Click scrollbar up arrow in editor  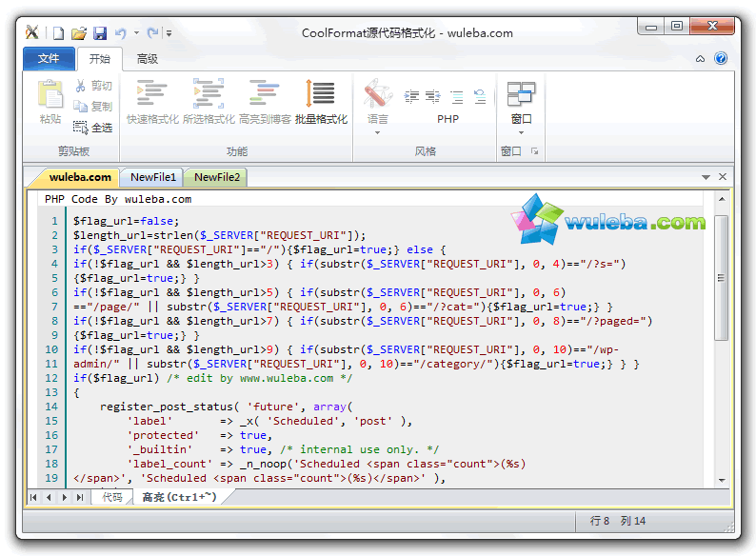[x=722, y=199]
